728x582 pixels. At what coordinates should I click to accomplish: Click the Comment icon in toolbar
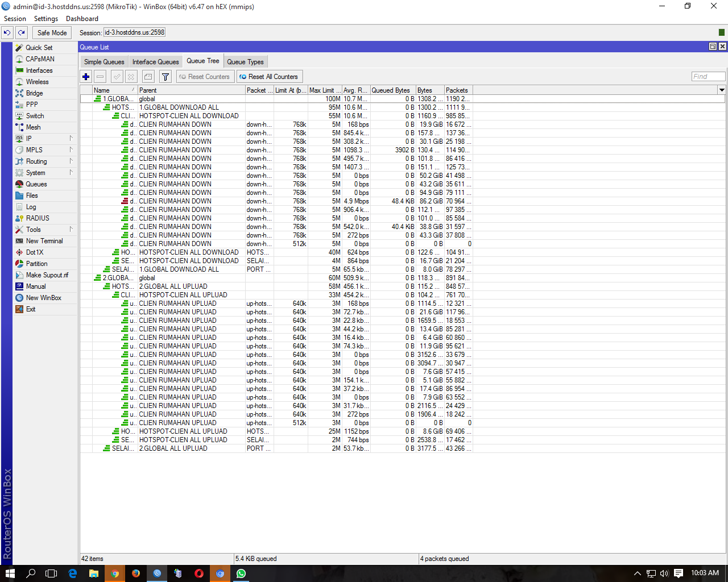pyautogui.click(x=148, y=77)
